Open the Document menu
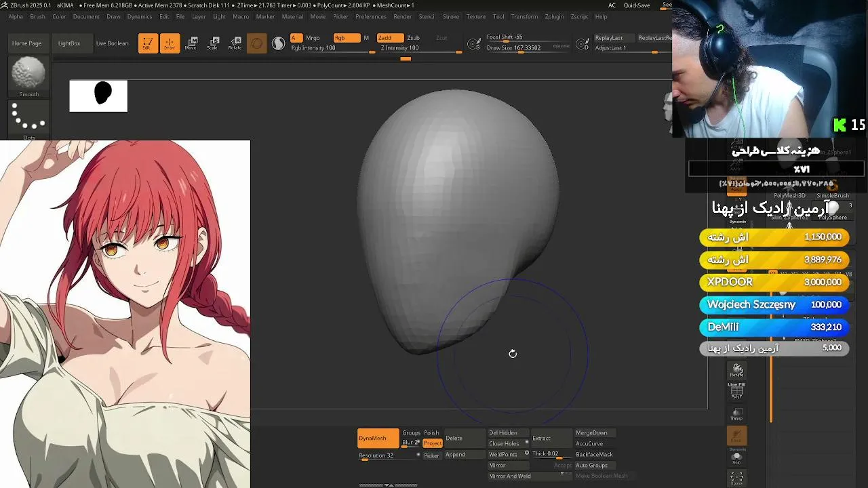868x488 pixels. click(x=86, y=16)
